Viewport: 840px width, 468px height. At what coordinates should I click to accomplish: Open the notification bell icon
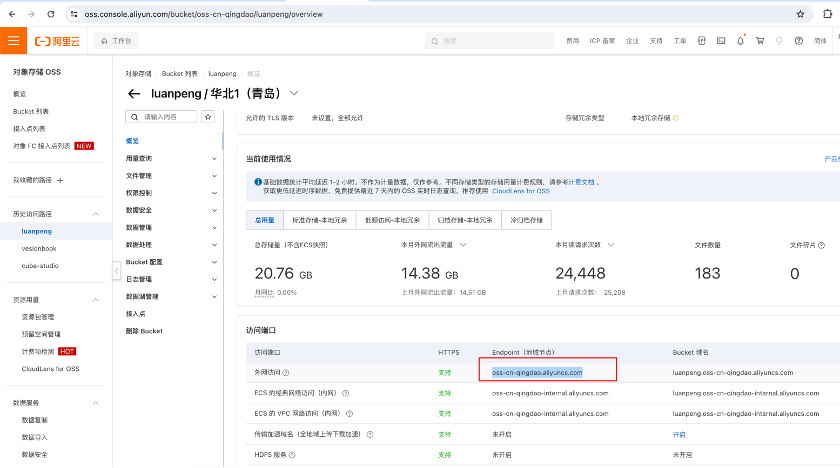[740, 41]
